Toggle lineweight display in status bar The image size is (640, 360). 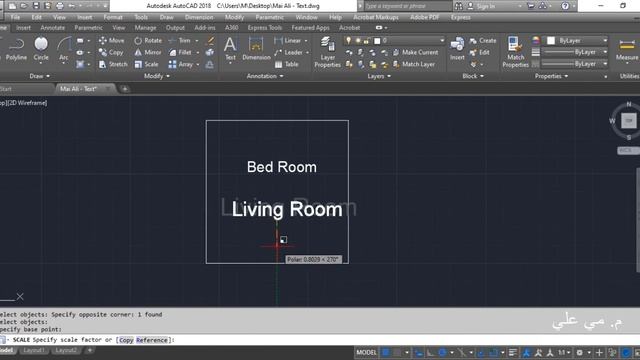click(513, 352)
